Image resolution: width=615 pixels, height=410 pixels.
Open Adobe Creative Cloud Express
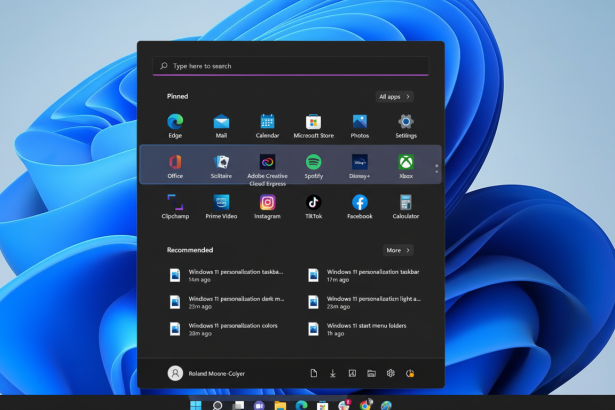267,169
